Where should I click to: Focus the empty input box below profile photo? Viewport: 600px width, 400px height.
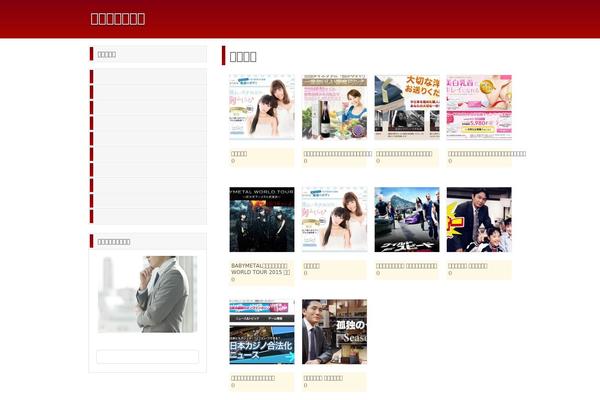tap(147, 356)
